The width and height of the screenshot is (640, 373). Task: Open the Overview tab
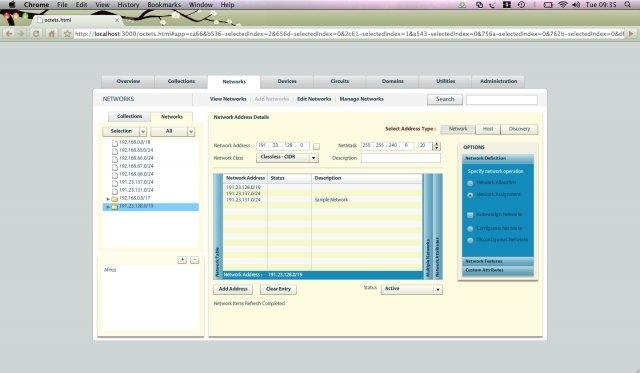pos(128,82)
